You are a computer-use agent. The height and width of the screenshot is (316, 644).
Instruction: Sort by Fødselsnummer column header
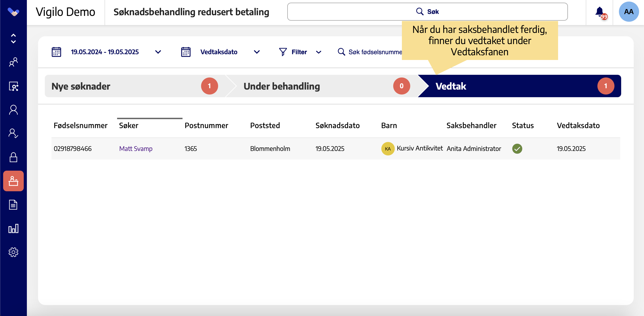(x=81, y=126)
